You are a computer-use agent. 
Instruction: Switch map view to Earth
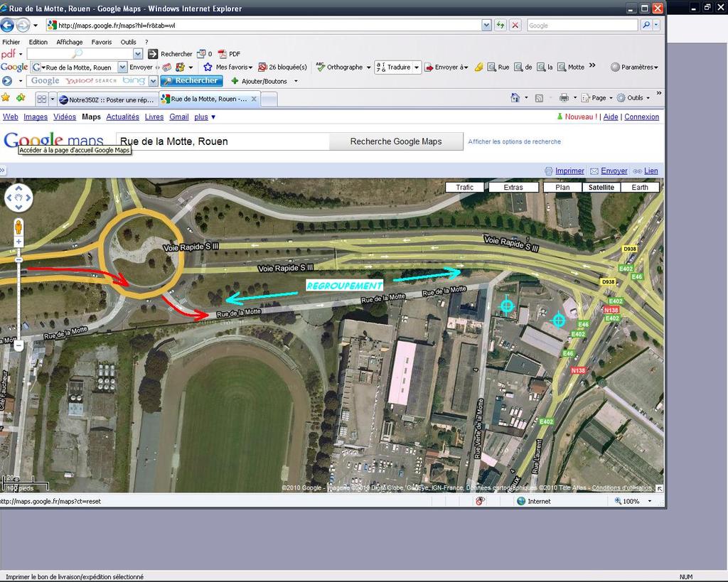click(640, 188)
